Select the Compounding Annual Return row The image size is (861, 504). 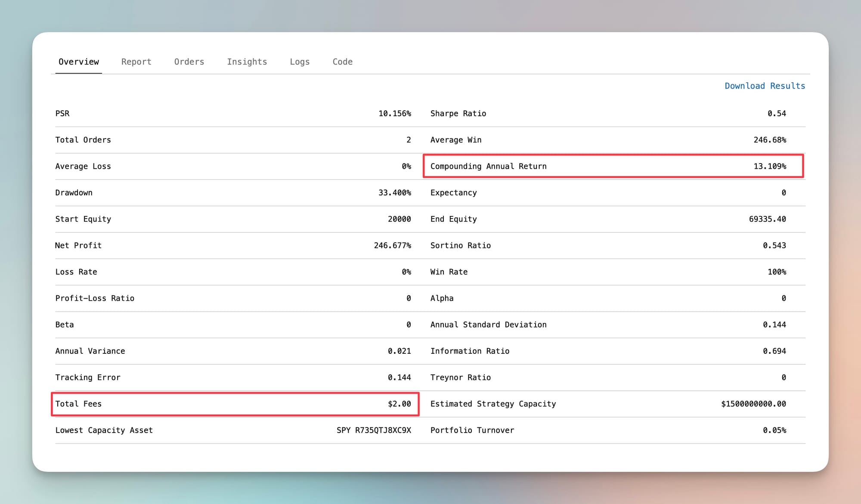click(x=613, y=166)
